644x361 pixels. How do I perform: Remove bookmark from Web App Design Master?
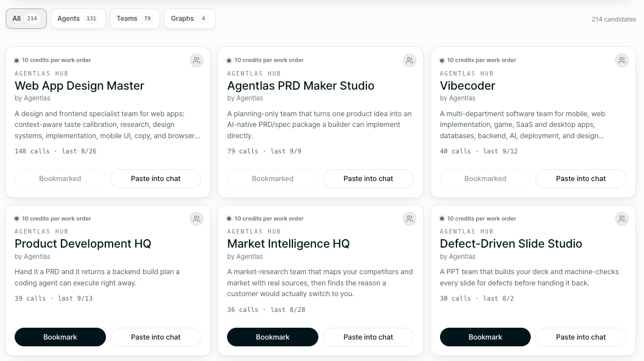click(60, 179)
